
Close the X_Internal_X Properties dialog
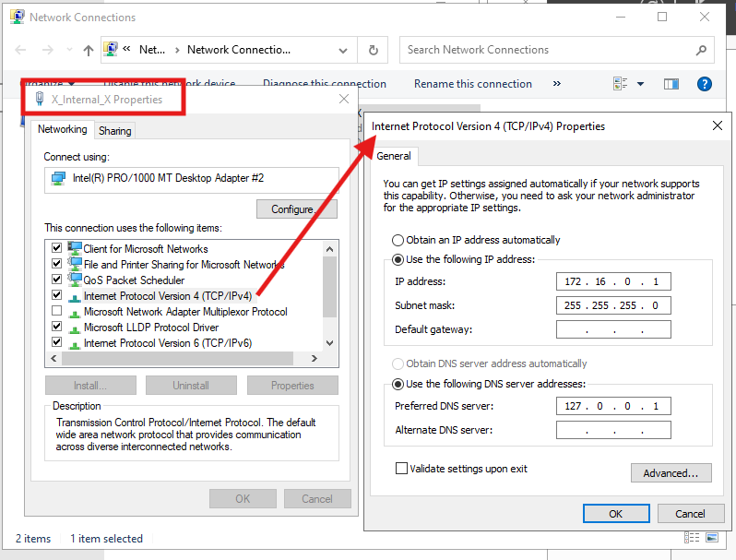[344, 99]
